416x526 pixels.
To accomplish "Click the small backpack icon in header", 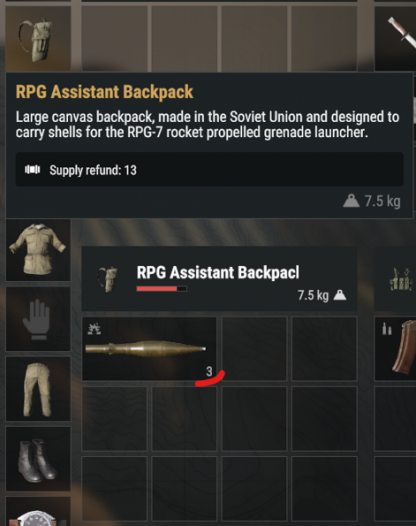I will tap(108, 279).
